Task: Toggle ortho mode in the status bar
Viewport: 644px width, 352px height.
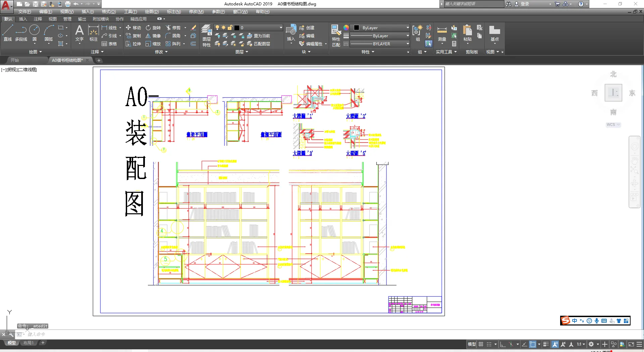Action: [502, 344]
